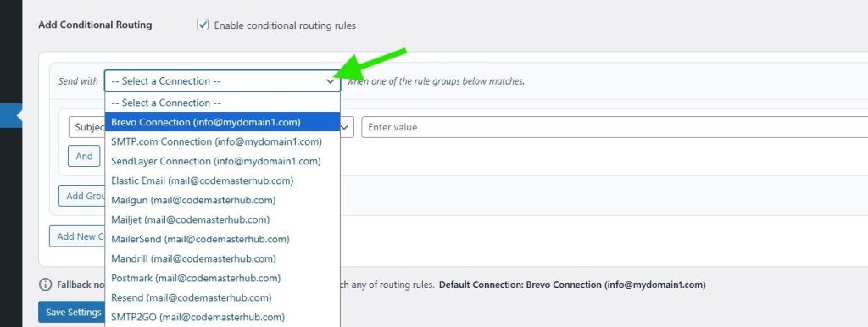This screenshot has width=868, height=327.
Task: Open the Select a Connection dropdown
Action: 223,80
